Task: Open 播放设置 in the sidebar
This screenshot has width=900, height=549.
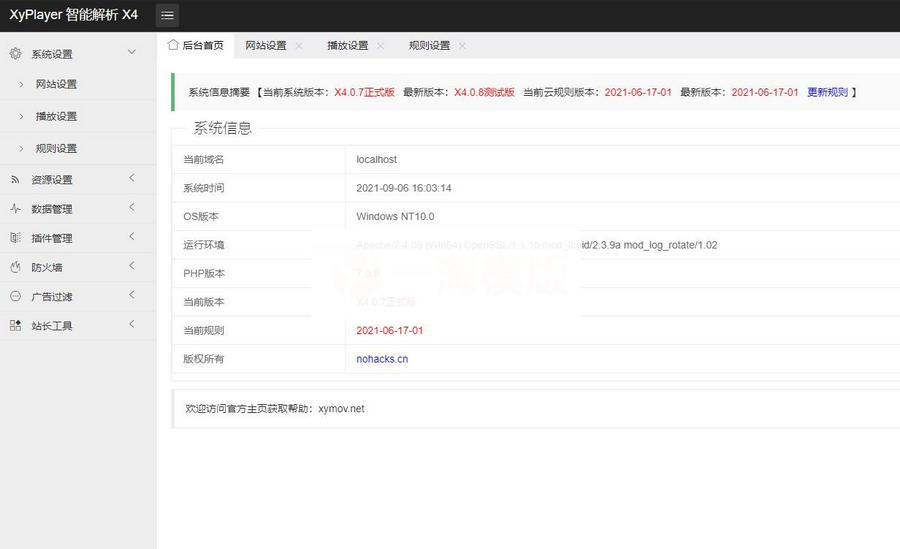Action: 56,116
